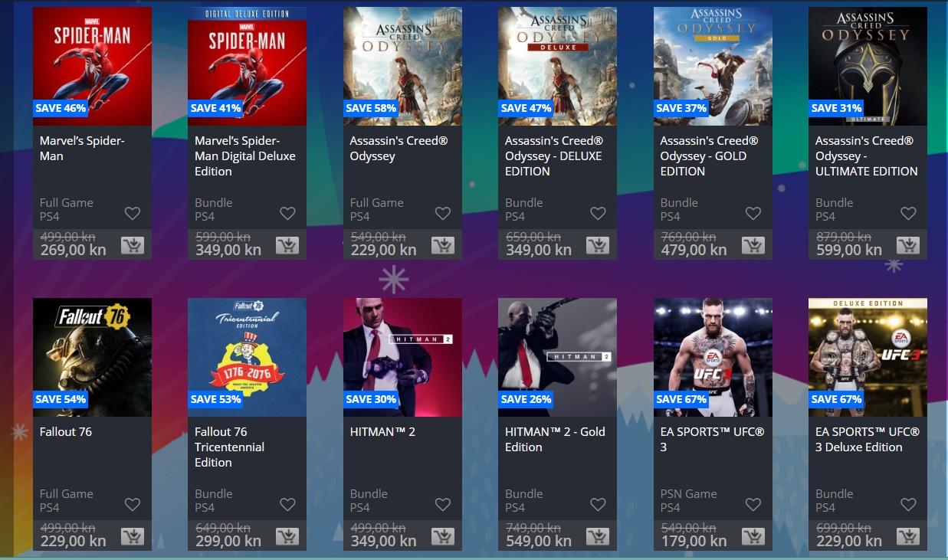Add EA SPORTS UFC 3 Deluxe Edition to cart
948x560 pixels.
[x=908, y=537]
